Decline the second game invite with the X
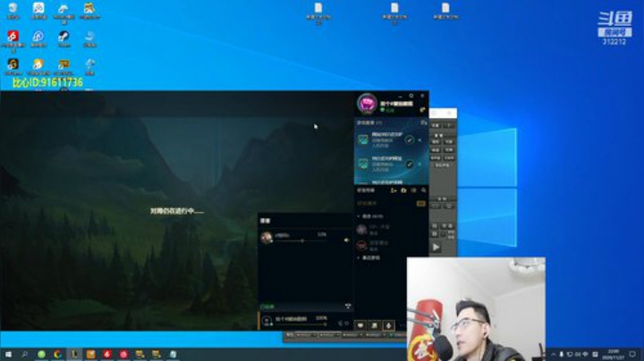Screen dimensions: 644x361 pyautogui.click(x=419, y=164)
